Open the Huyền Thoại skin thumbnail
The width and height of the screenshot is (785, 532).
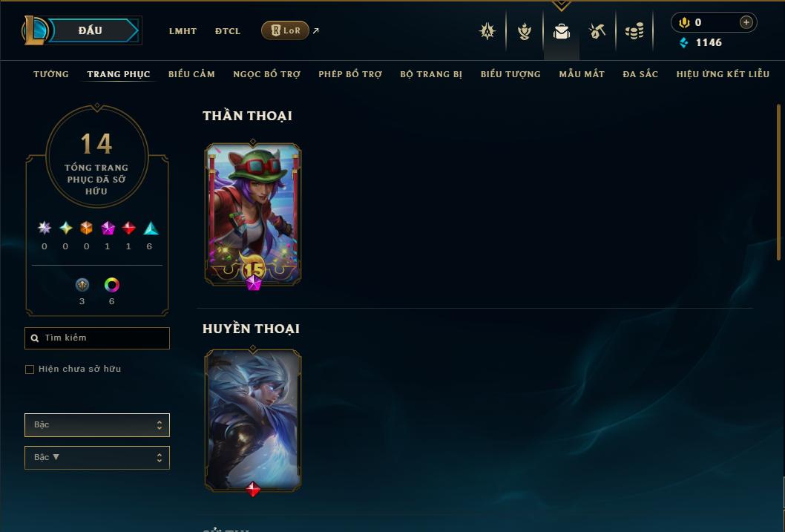coord(253,421)
